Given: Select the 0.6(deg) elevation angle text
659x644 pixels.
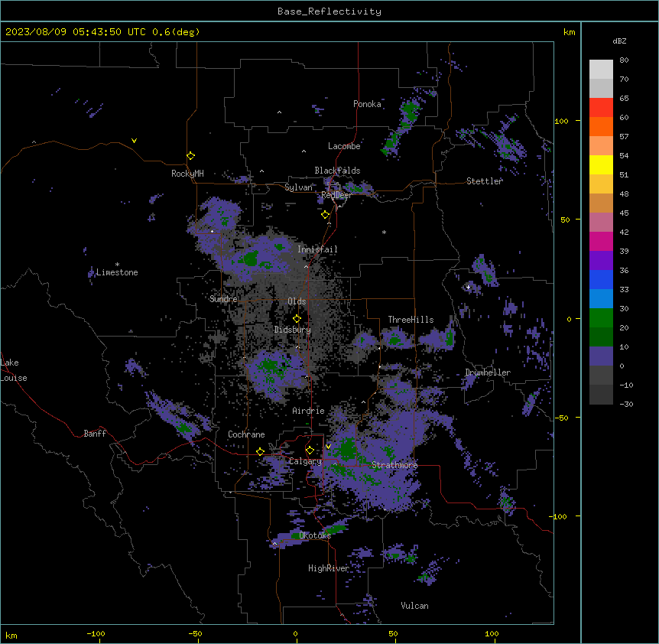Looking at the screenshot, I should (x=176, y=32).
